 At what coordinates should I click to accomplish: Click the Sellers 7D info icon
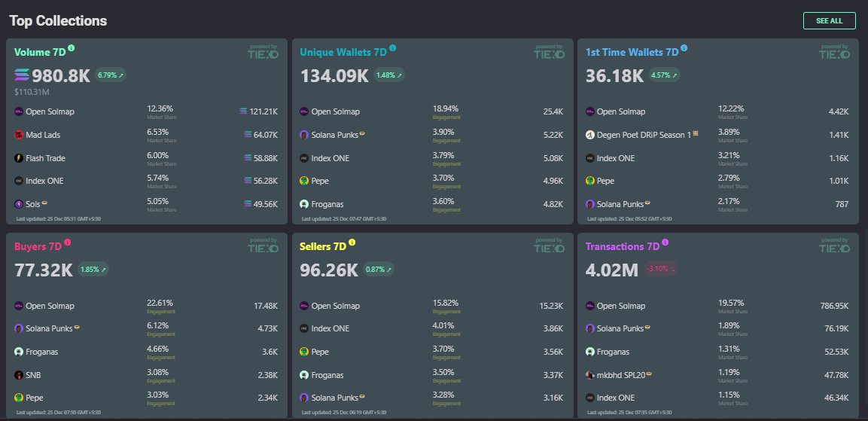[x=352, y=243]
